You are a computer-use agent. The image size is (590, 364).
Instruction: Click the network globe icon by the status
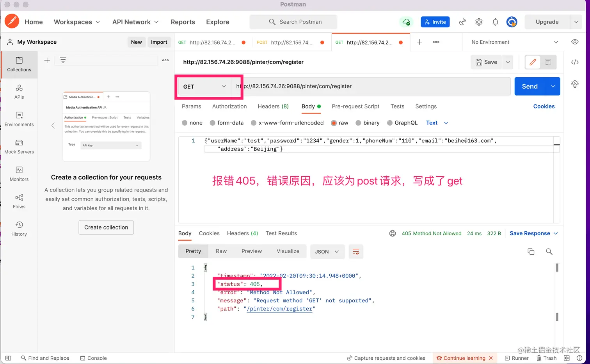pos(393,233)
